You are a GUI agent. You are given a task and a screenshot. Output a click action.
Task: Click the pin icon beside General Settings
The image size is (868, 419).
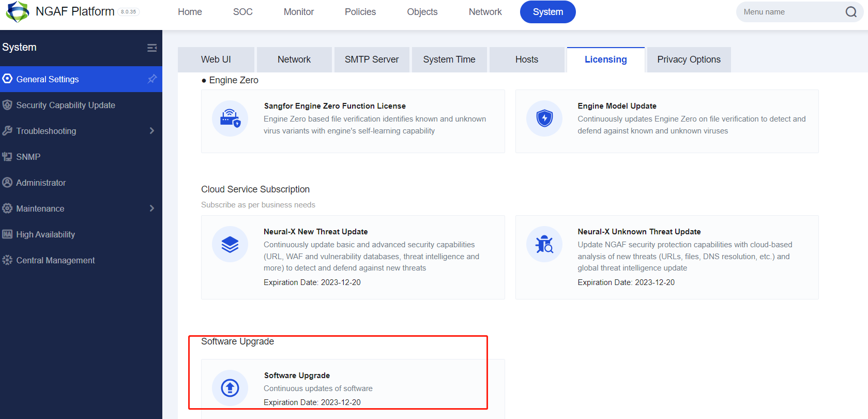pos(152,79)
